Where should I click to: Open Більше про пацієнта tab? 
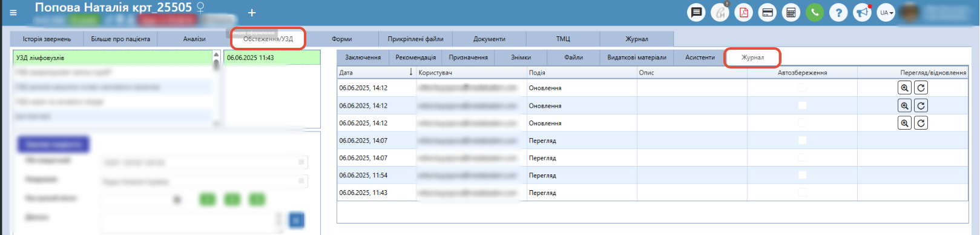pos(120,39)
